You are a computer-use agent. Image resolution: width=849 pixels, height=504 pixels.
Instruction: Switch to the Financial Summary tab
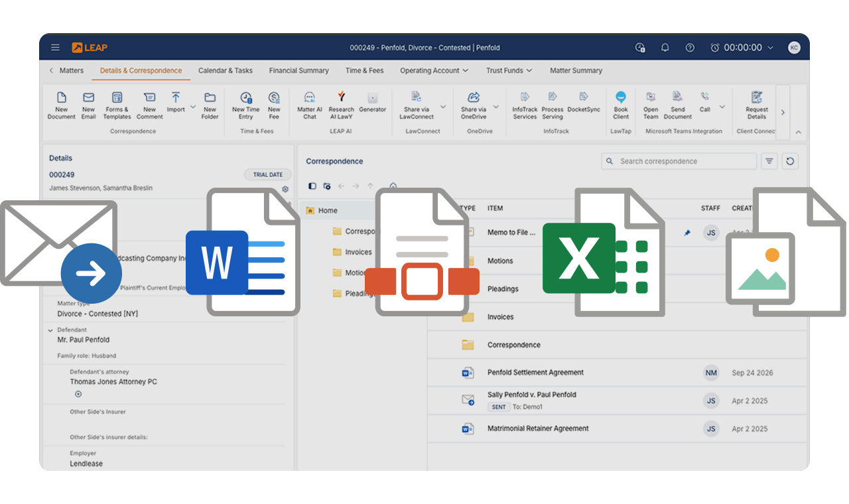(x=298, y=70)
